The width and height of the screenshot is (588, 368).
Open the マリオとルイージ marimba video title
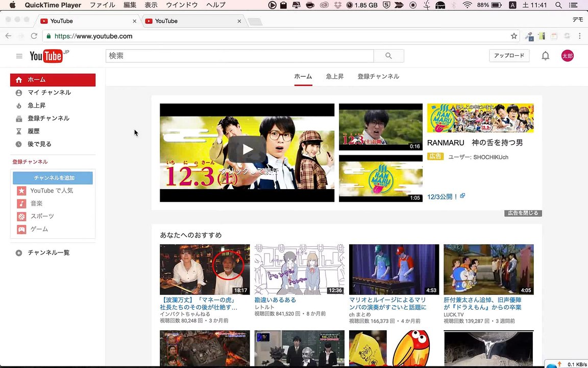click(x=388, y=304)
